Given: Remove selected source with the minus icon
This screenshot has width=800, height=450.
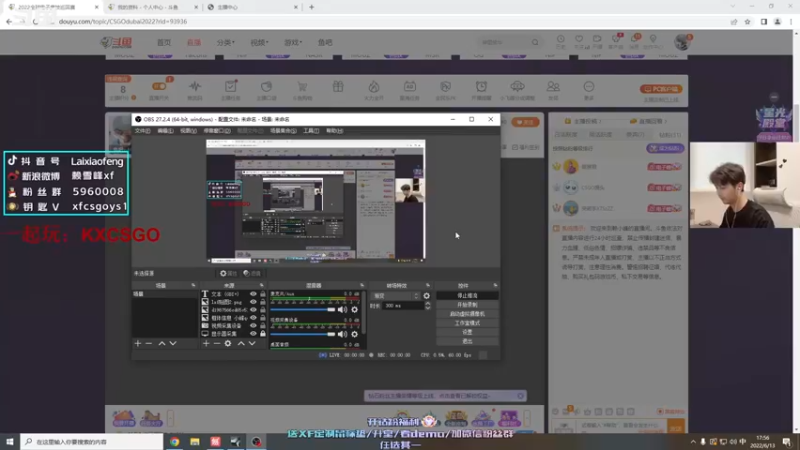Looking at the screenshot, I should click(217, 343).
